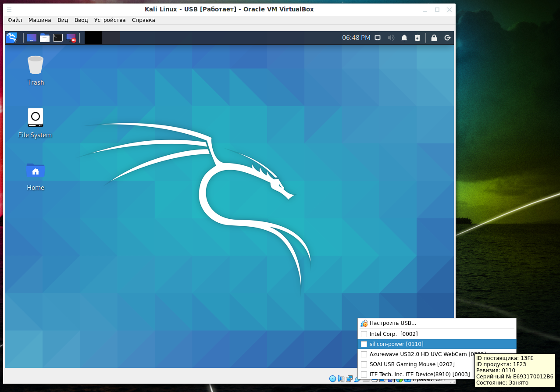Open the Kali applications menu
The image size is (560, 392).
pos(11,38)
